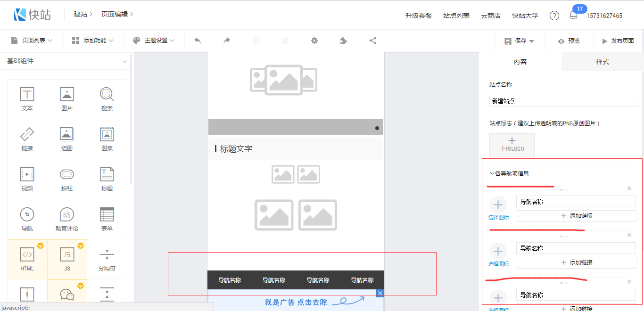
Task: Click the undo arrow in toolbar
Action: pos(198,41)
